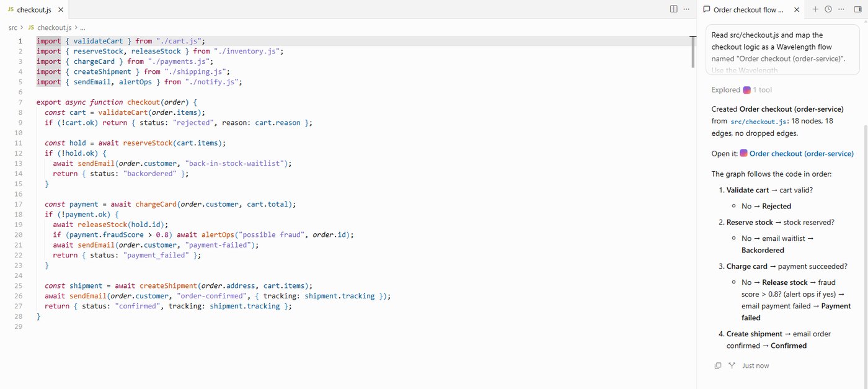Click the bold Create shipment step text
The width and height of the screenshot is (868, 389).
[755, 334]
